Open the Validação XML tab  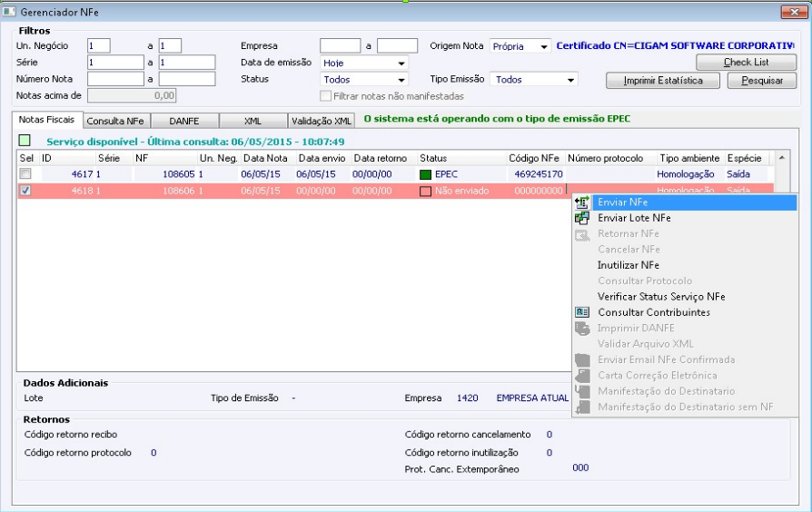pyautogui.click(x=321, y=121)
